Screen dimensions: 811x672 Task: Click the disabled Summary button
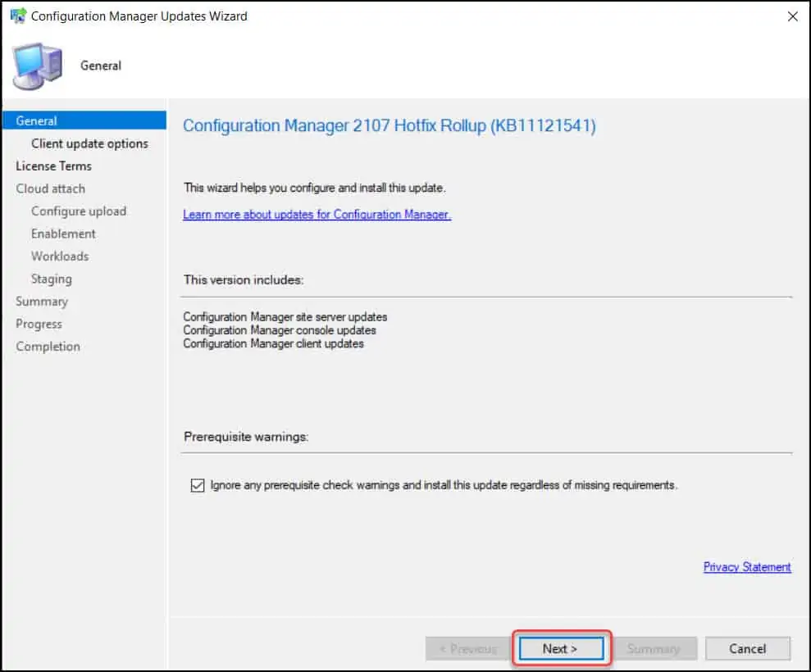(654, 648)
